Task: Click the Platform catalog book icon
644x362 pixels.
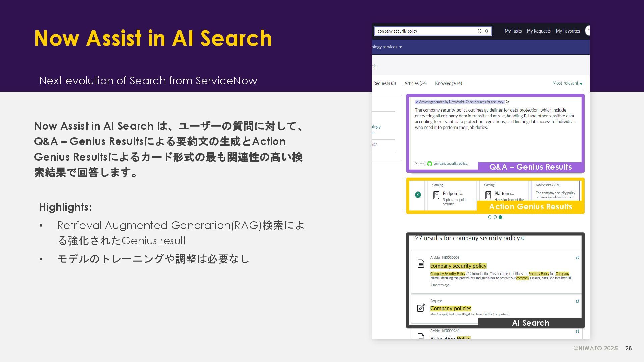Action: click(488, 195)
